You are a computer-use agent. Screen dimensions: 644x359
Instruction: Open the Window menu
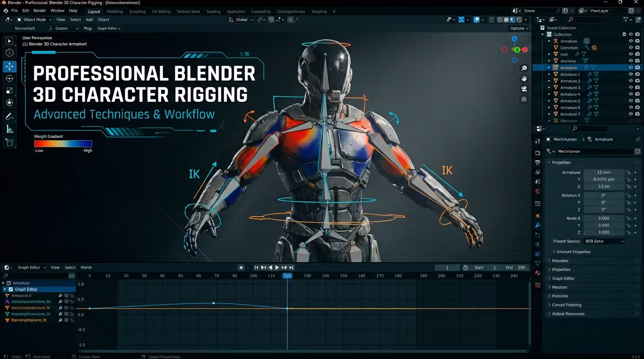pos(58,11)
